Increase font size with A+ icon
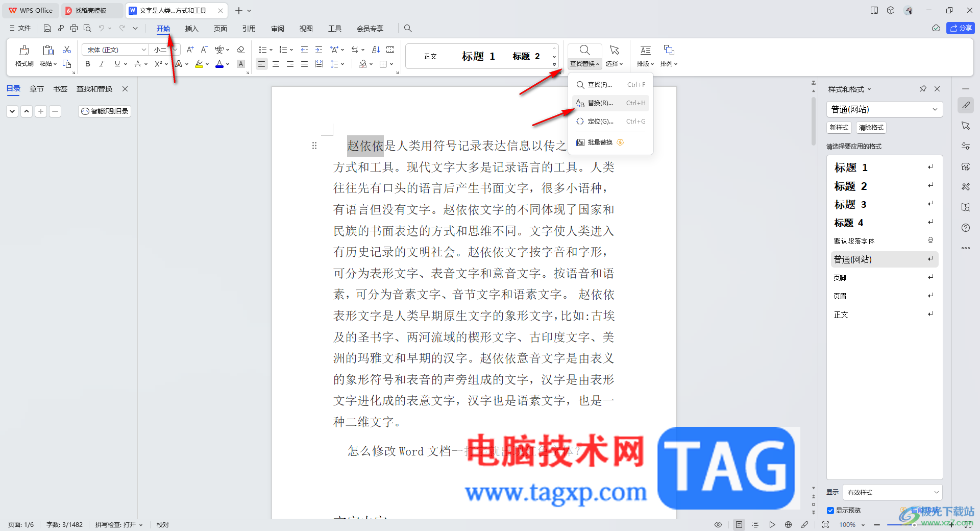Image resolution: width=980 pixels, height=531 pixels. pos(190,50)
